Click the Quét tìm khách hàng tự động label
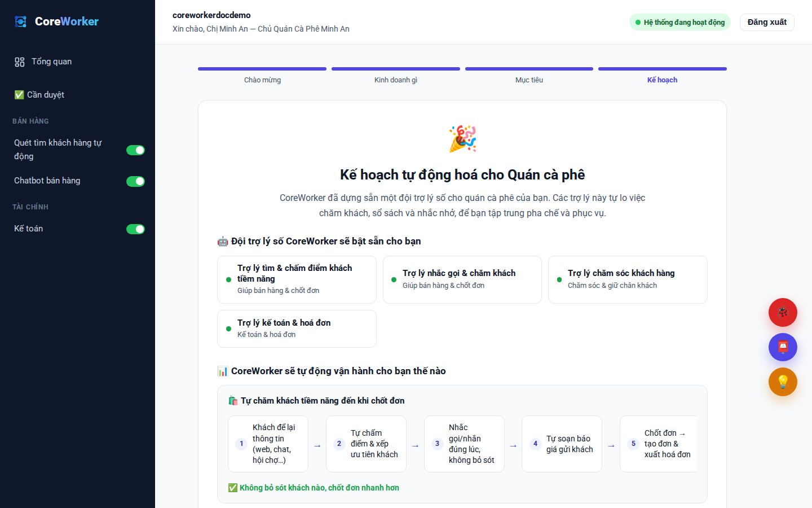 [x=58, y=150]
